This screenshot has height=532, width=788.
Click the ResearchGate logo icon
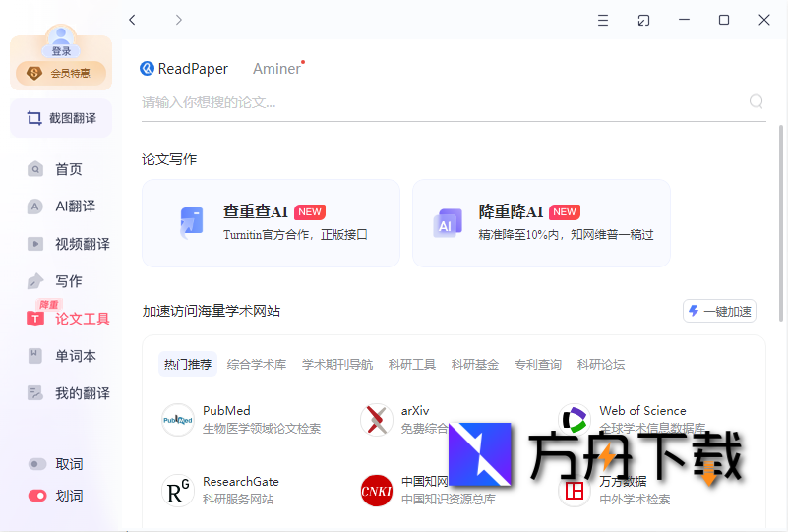pyautogui.click(x=178, y=491)
